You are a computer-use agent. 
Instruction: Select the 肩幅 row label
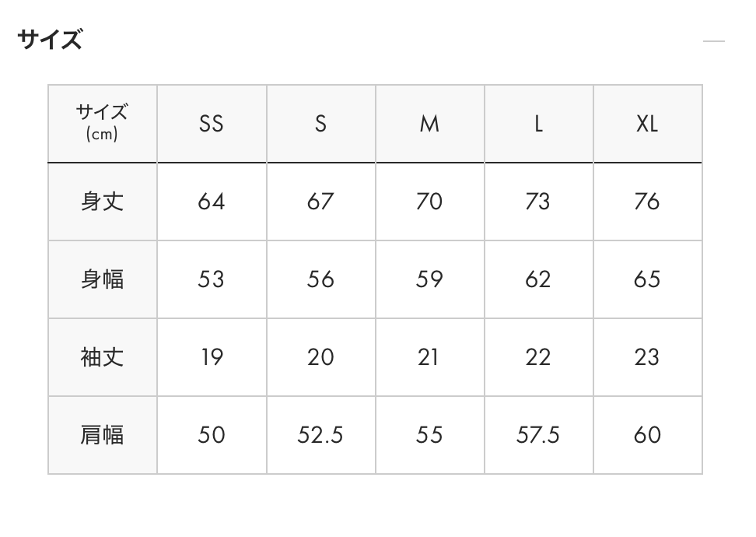(102, 435)
